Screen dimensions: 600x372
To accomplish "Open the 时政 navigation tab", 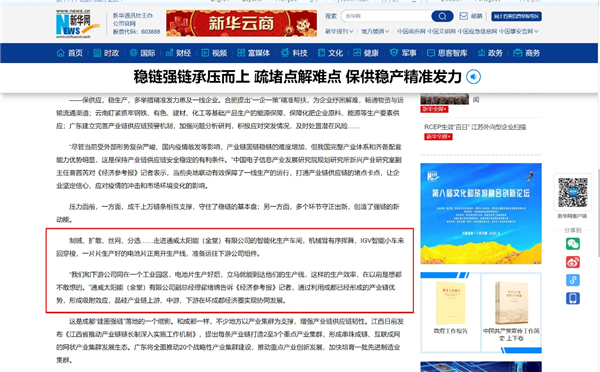I will pos(106,53).
